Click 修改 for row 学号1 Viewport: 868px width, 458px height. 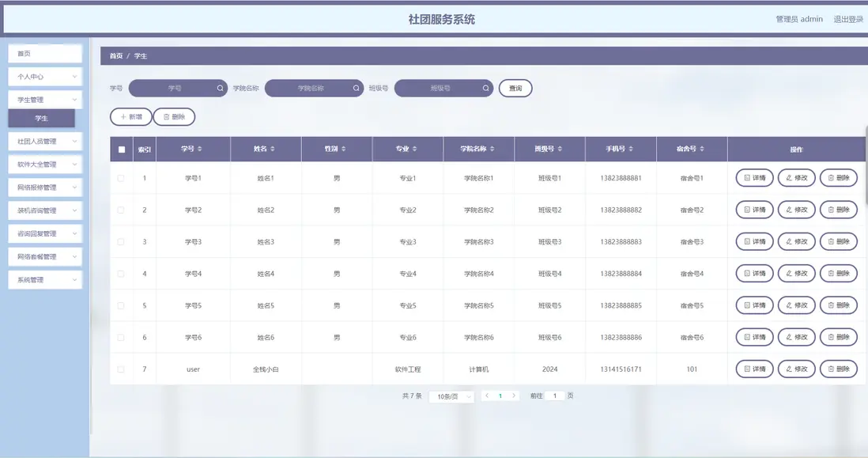click(797, 178)
